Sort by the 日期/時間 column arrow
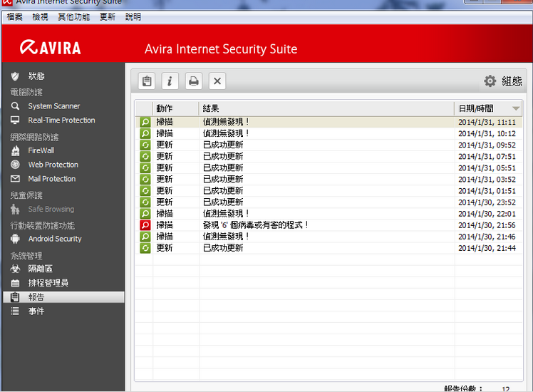The width and height of the screenshot is (533, 392). [516, 108]
